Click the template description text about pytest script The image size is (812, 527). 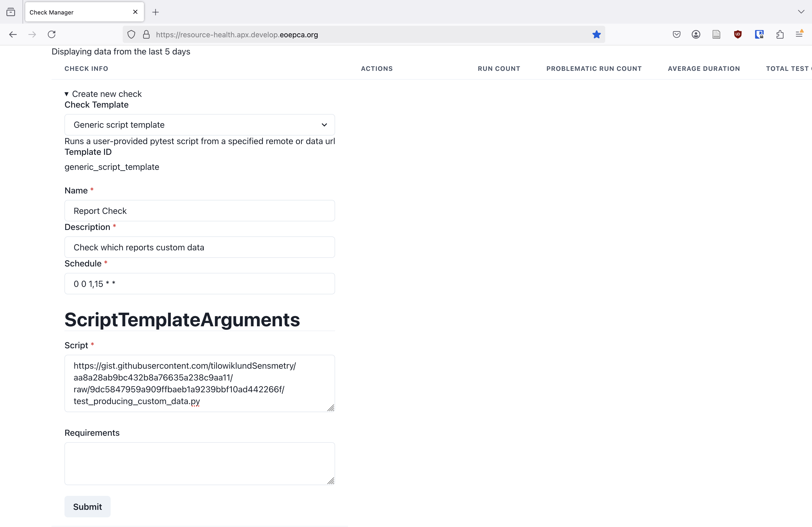click(x=200, y=141)
